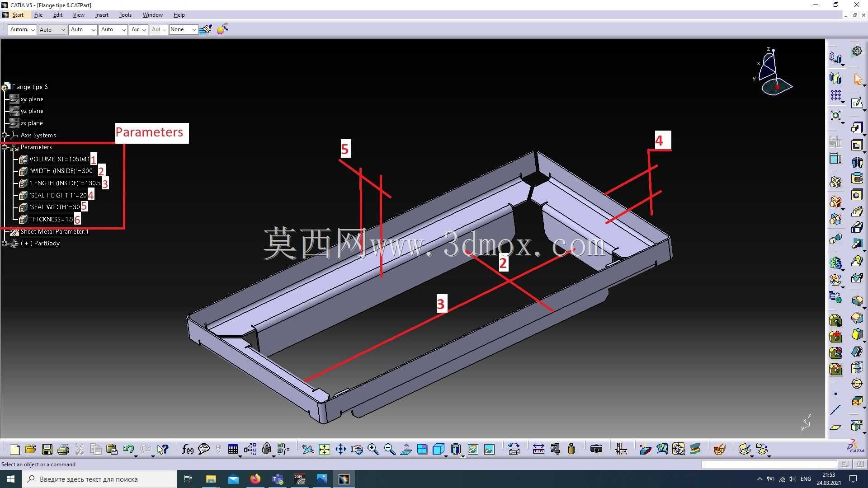Click the What's This help pointer icon

click(163, 449)
